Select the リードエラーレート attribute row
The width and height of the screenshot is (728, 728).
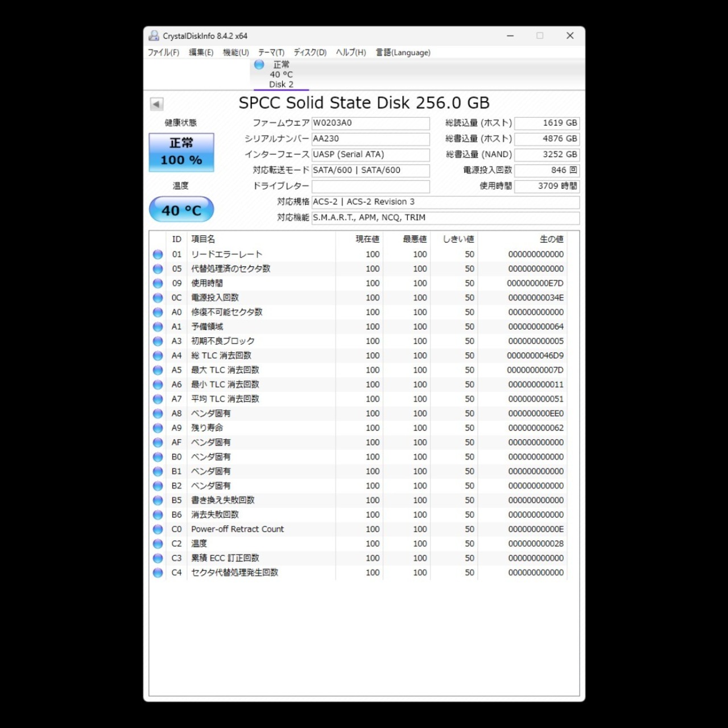359,254
